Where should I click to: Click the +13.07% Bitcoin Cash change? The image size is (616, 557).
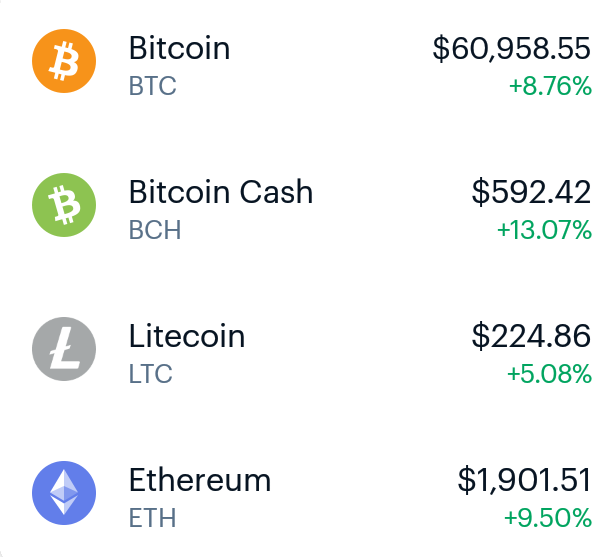[544, 230]
